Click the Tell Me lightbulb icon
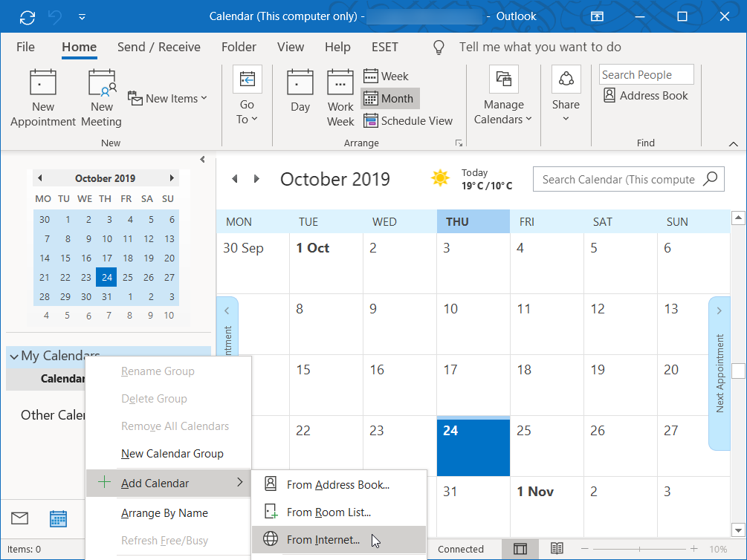 tap(439, 47)
